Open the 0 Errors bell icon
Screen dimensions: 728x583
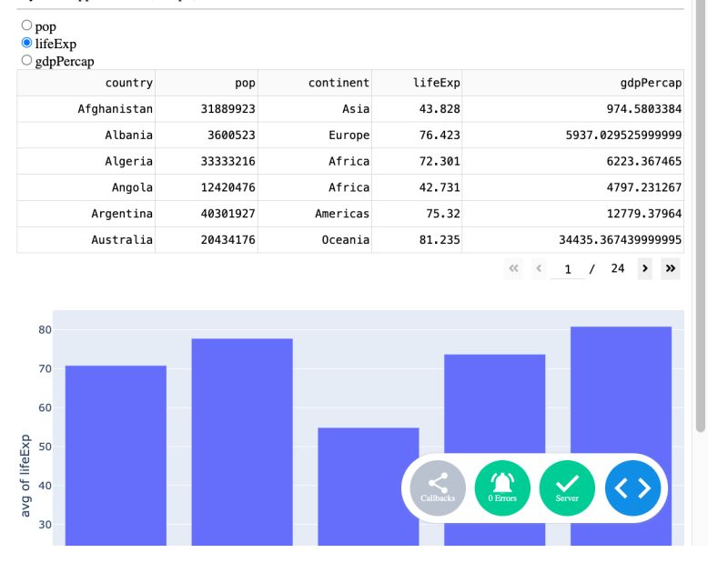click(x=502, y=488)
